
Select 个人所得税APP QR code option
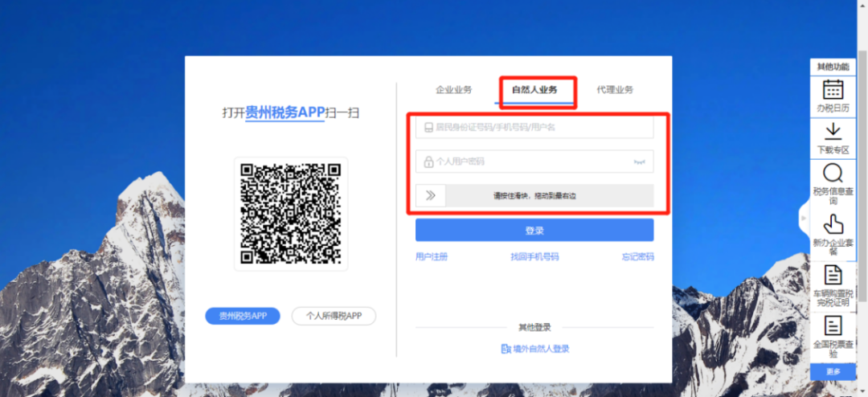tap(334, 316)
